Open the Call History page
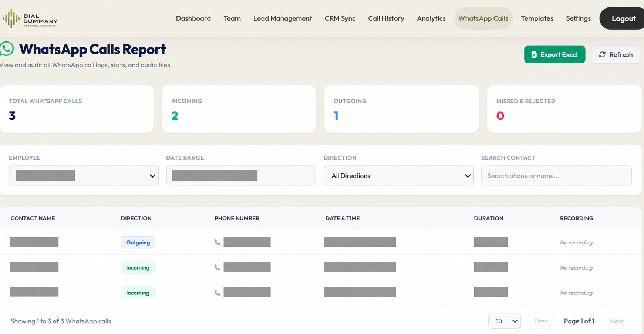The image size is (644, 334). [386, 18]
